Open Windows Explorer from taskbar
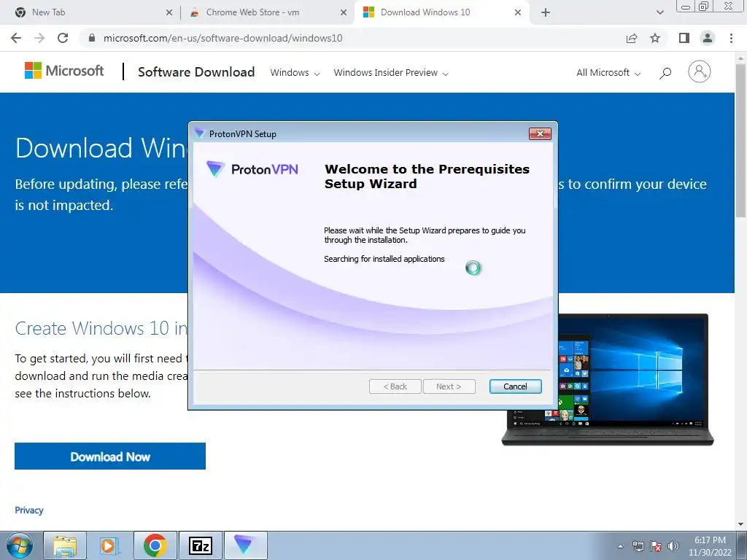 (x=65, y=545)
